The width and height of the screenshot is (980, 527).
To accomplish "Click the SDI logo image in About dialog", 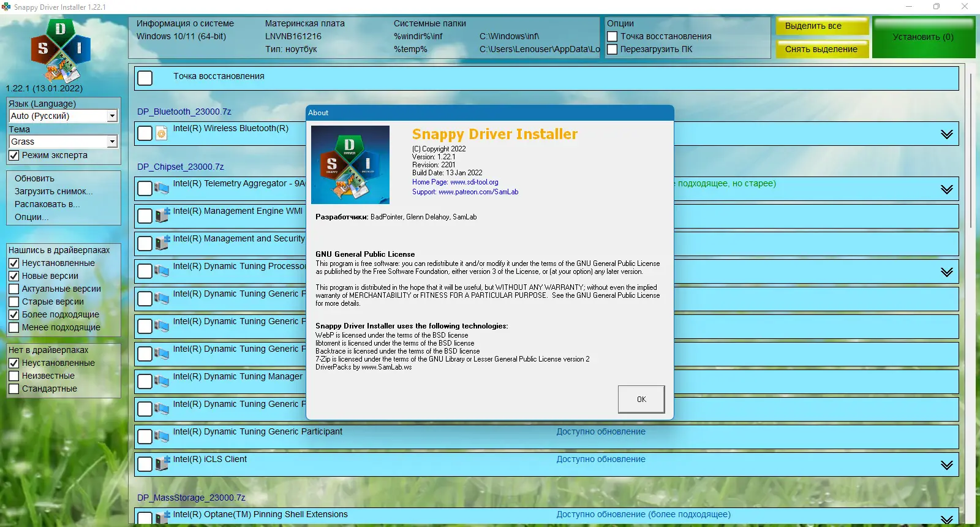I will tap(350, 165).
